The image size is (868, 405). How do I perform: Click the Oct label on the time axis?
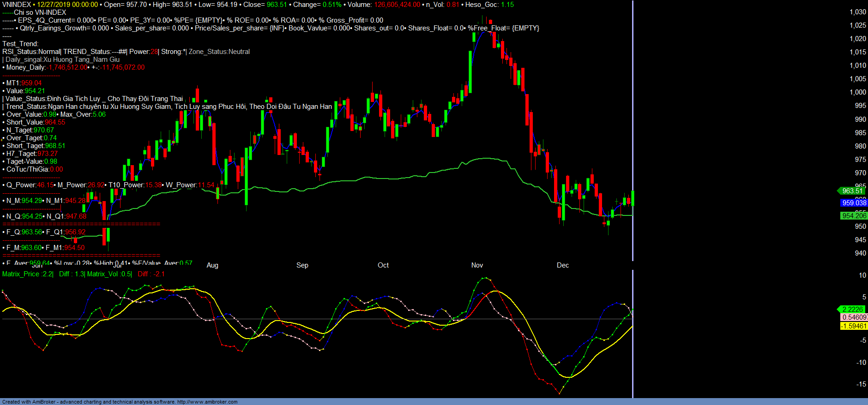click(x=383, y=265)
